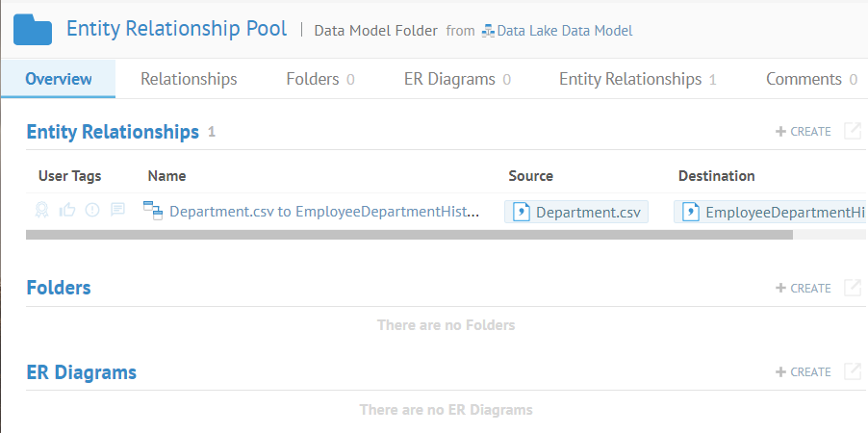Image resolution: width=868 pixels, height=433 pixels.
Task: Click the certification ribbon tag icon
Action: pos(42,210)
